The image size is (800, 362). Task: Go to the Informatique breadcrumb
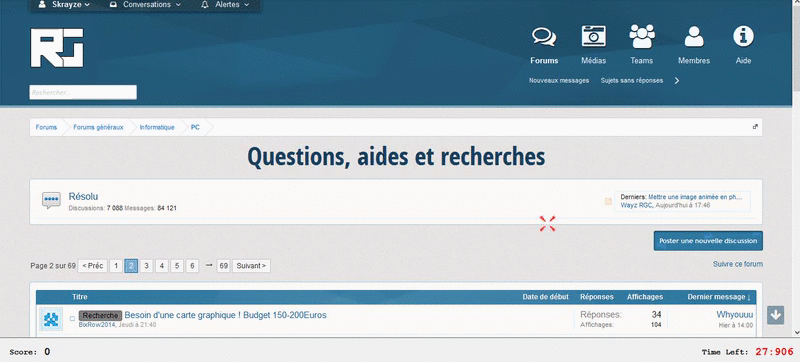pos(157,127)
